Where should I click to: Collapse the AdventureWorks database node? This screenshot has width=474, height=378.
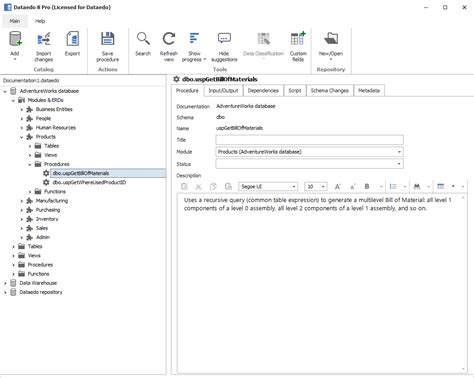point(5,91)
